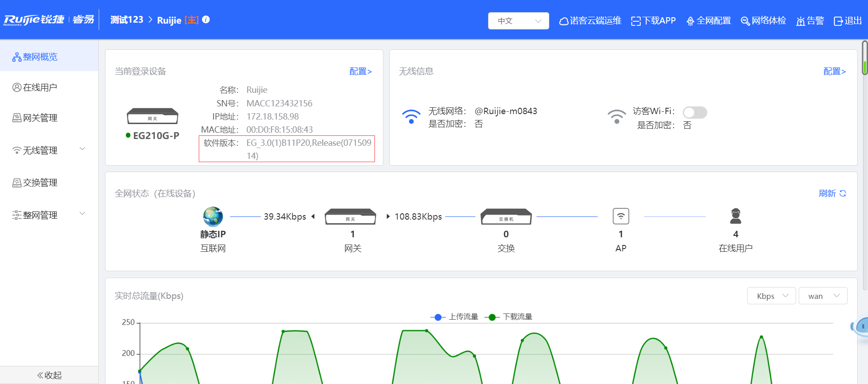The width and height of the screenshot is (868, 384).
Task: Select 整网概览 in the sidebar
Action: point(49,57)
